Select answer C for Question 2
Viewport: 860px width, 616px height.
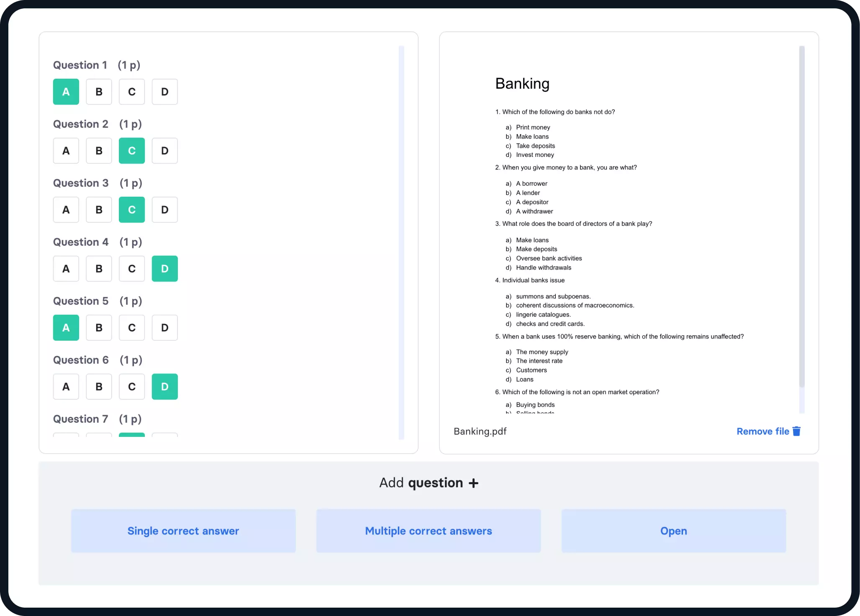pos(131,150)
